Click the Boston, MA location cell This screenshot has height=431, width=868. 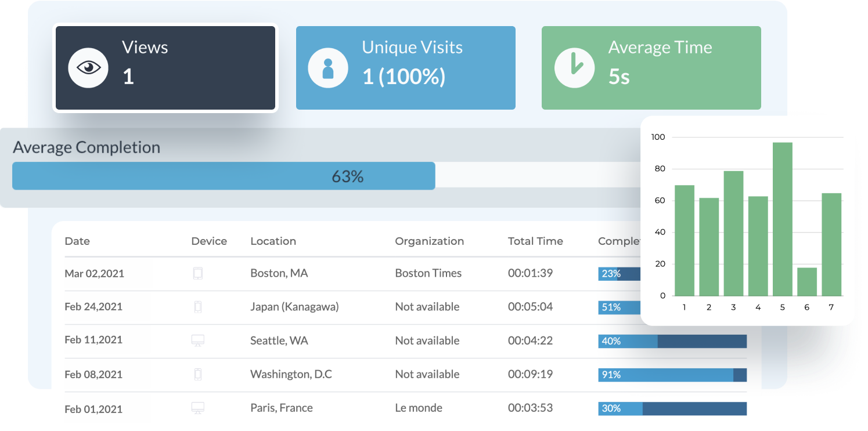click(279, 273)
